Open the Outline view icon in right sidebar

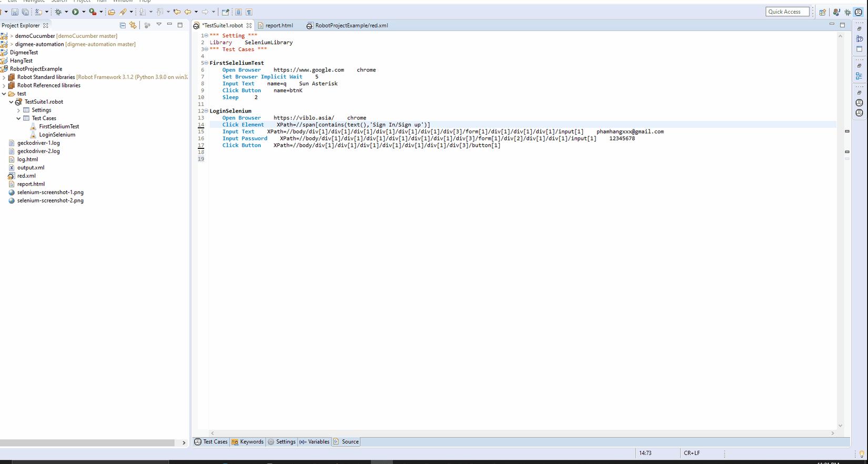tap(859, 76)
